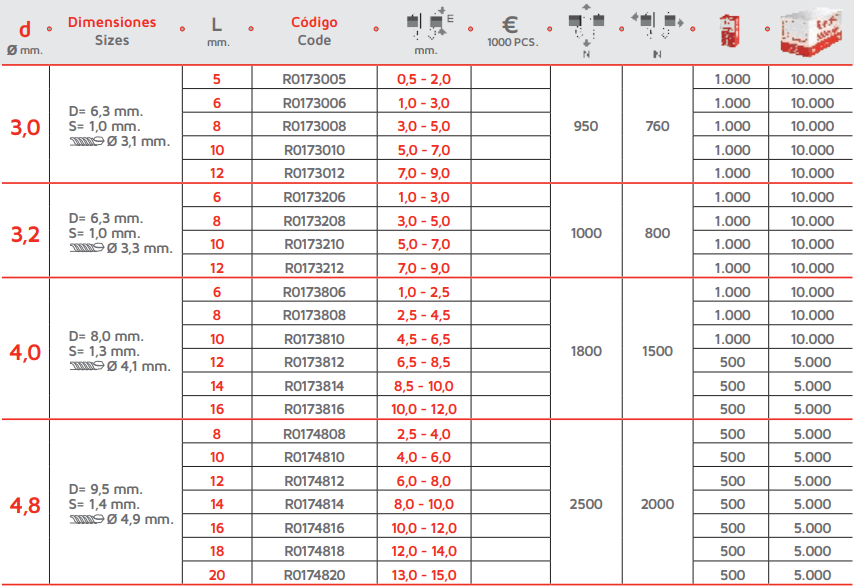Select code R0173005
The width and height of the screenshot is (854, 587).
point(314,79)
